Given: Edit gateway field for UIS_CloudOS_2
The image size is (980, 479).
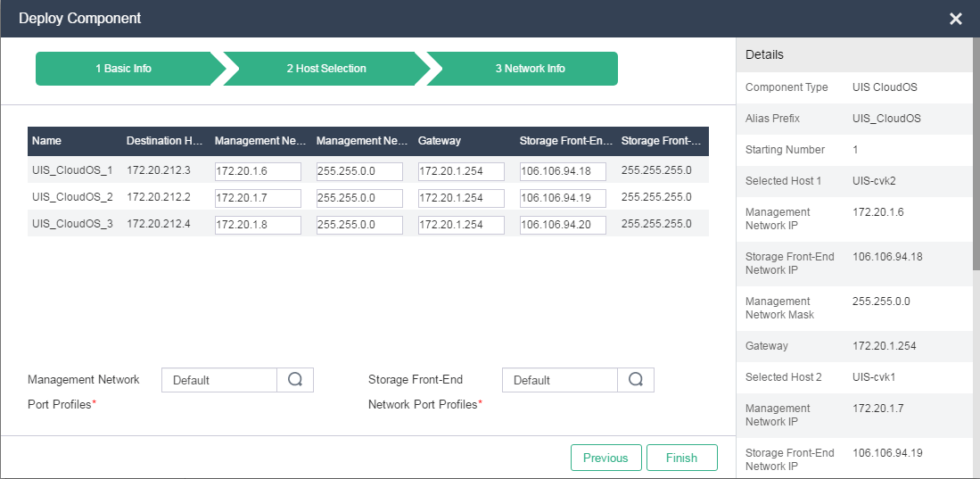Looking at the screenshot, I should click(461, 198).
